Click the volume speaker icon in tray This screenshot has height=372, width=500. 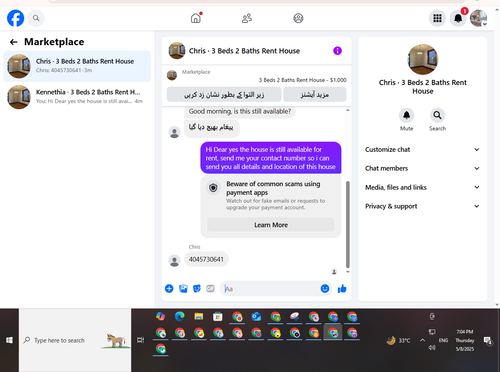[x=432, y=348]
